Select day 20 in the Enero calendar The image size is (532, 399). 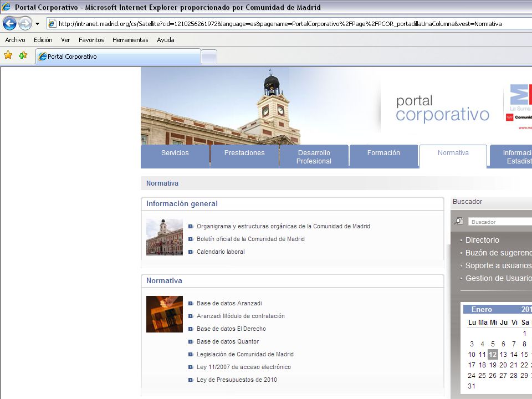[503, 365]
